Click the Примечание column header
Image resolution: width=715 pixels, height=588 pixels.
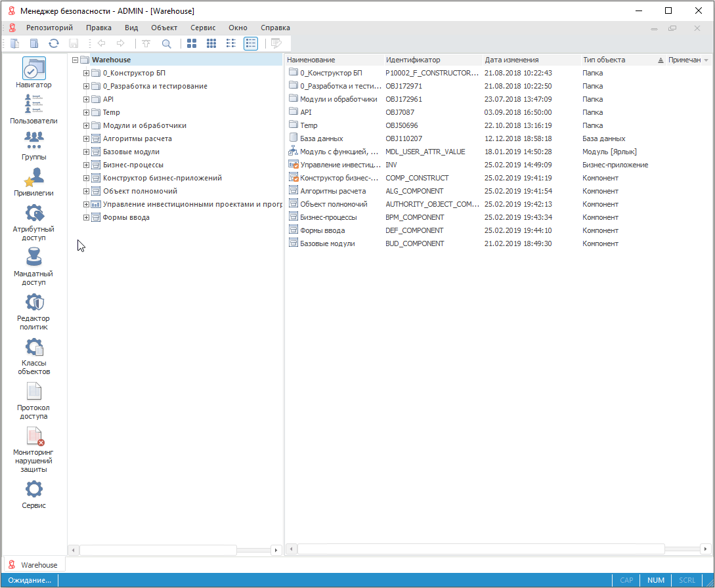[x=684, y=60]
